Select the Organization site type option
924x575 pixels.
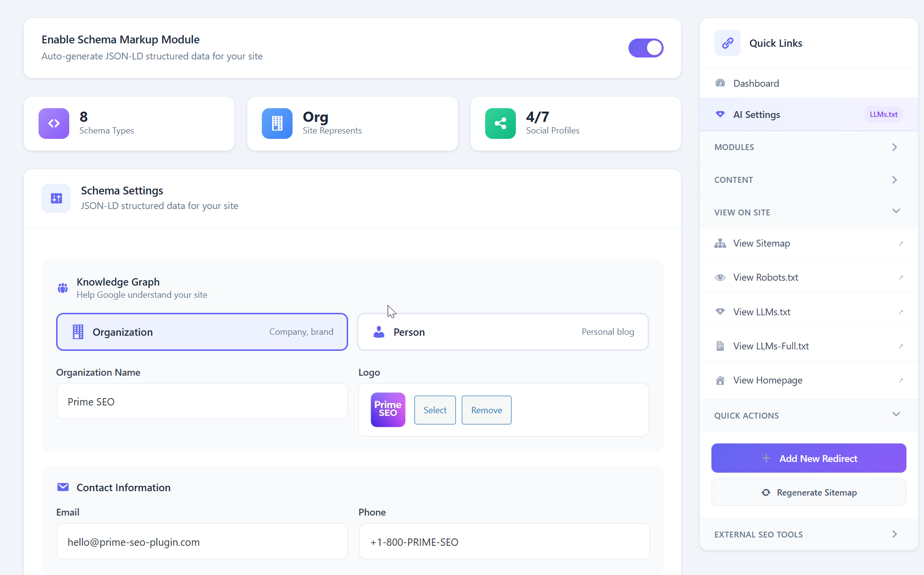click(x=202, y=332)
